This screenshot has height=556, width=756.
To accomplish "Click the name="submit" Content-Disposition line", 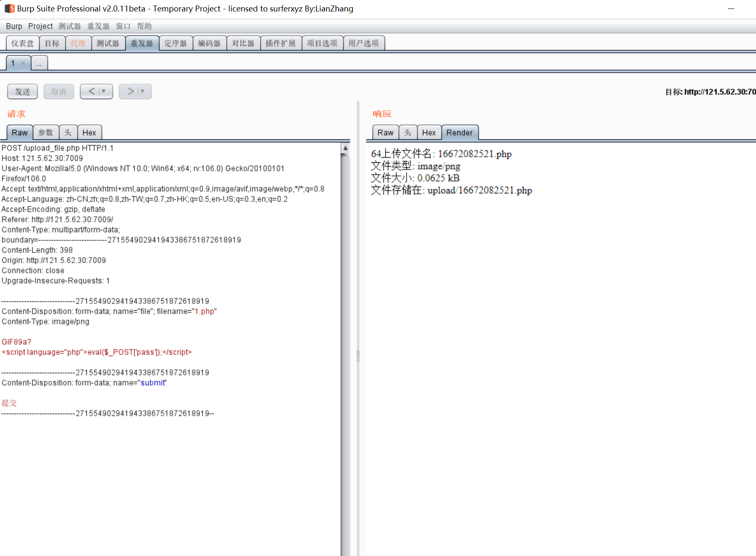I will coord(84,383).
